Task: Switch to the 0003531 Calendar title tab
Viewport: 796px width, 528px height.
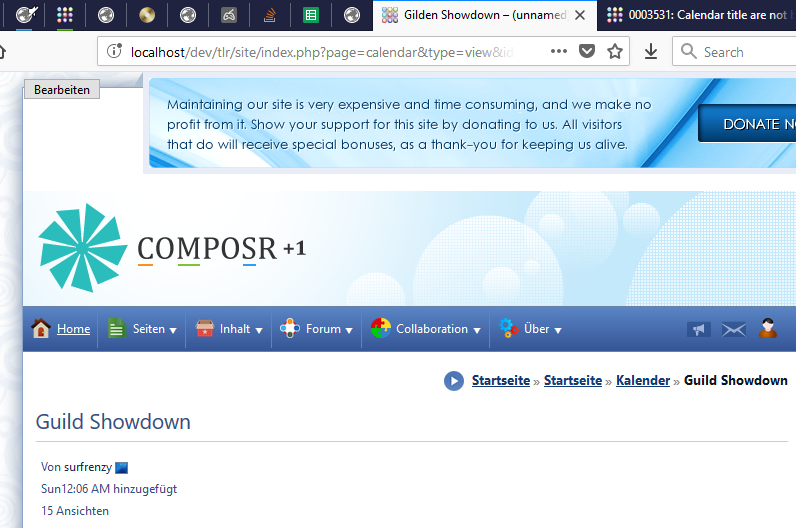Action: (x=700, y=15)
